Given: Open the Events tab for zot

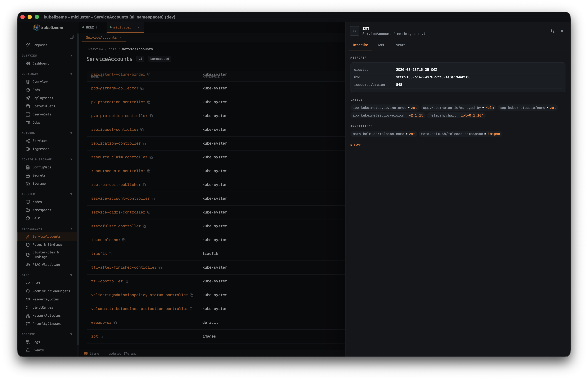Looking at the screenshot, I should click(399, 45).
